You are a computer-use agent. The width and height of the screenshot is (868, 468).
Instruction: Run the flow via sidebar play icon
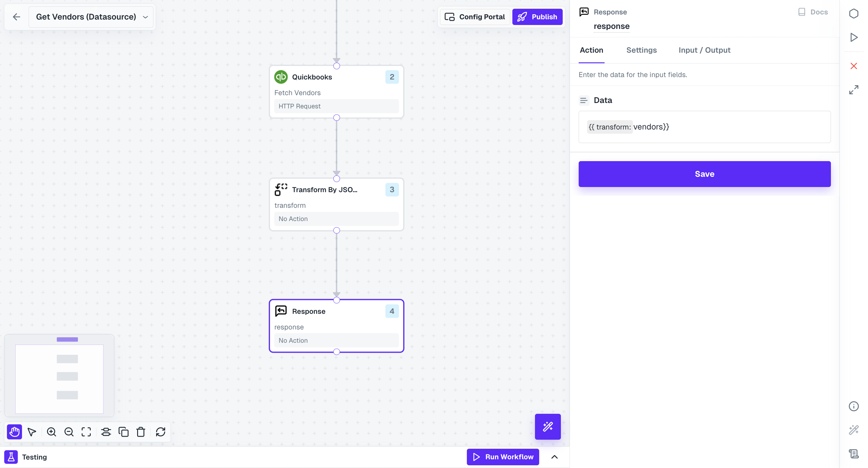click(x=854, y=37)
